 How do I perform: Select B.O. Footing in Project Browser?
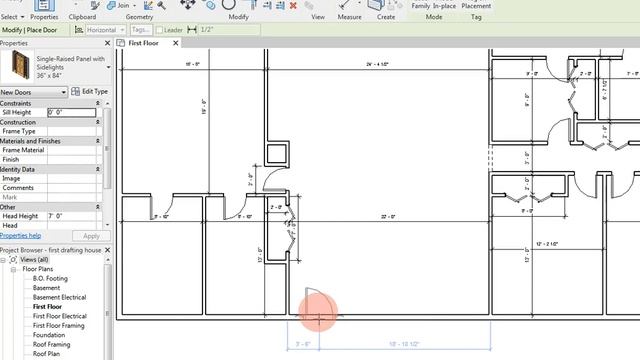(x=50, y=278)
